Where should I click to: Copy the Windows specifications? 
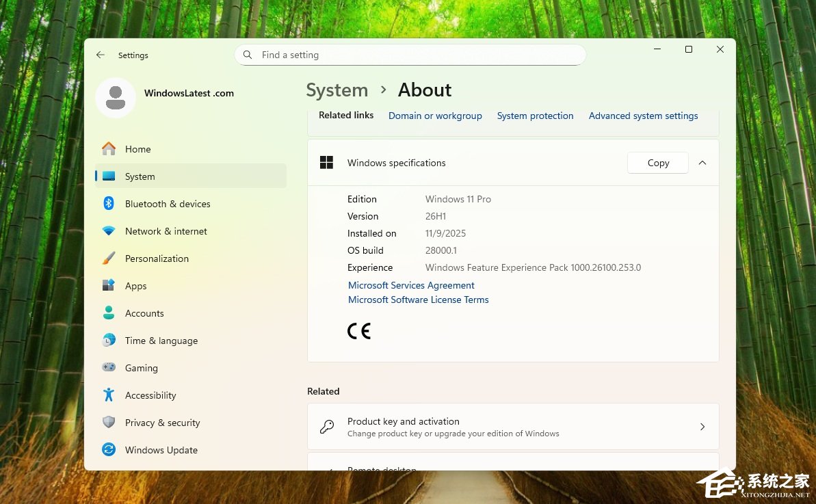(x=658, y=163)
